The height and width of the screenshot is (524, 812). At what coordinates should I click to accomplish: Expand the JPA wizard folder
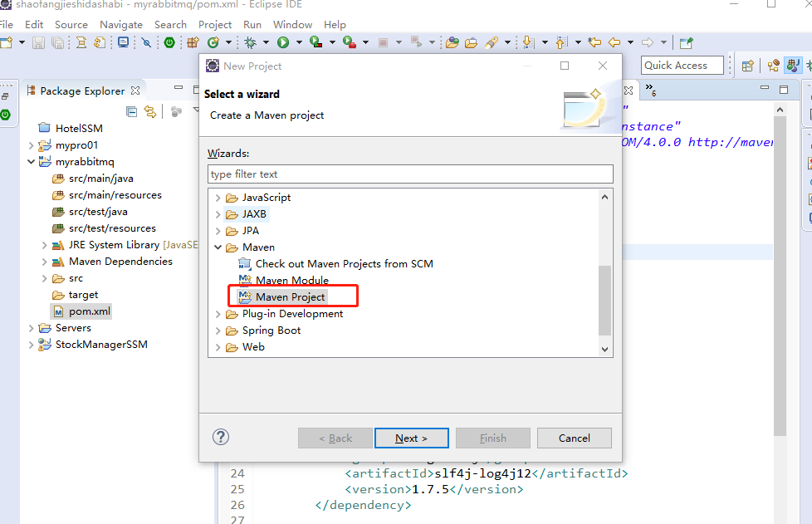tap(218, 231)
